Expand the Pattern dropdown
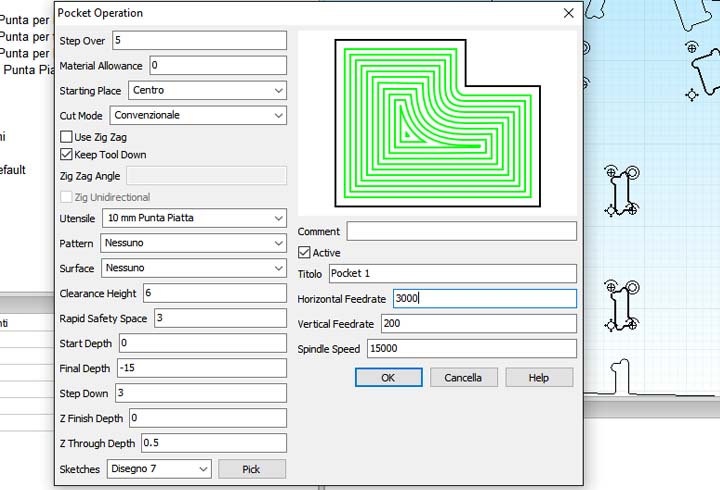720x490 pixels. 194,243
